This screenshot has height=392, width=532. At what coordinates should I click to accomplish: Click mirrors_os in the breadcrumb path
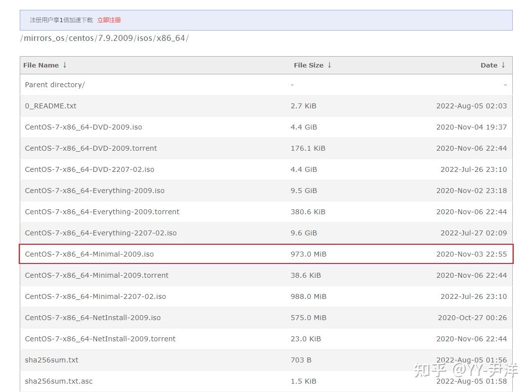point(44,38)
